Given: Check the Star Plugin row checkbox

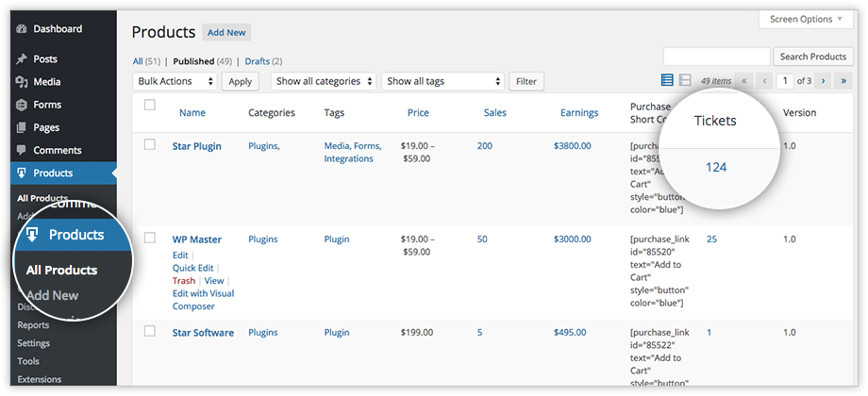Looking at the screenshot, I should point(149,144).
